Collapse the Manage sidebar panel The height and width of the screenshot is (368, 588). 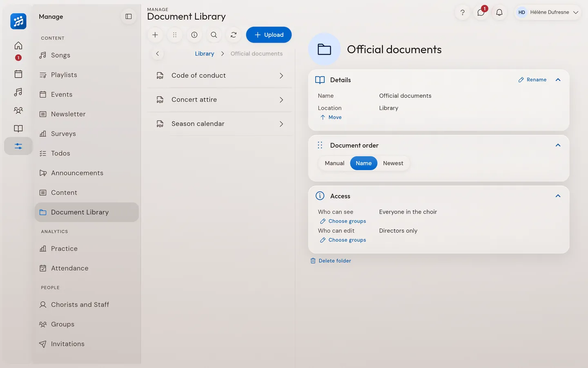(x=129, y=16)
